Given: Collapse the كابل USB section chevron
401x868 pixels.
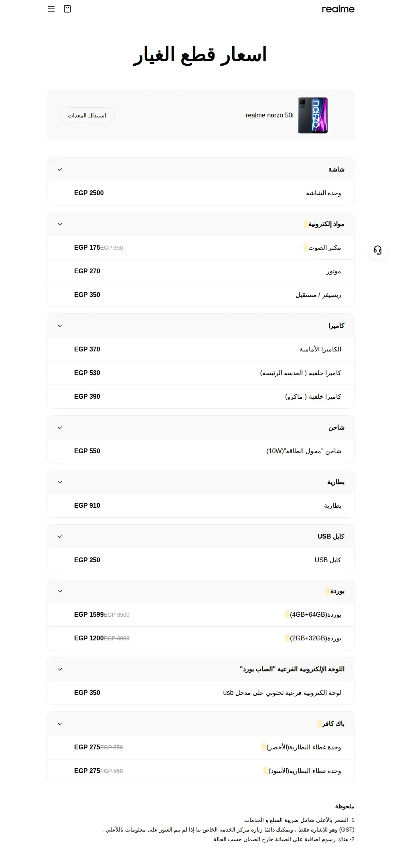Looking at the screenshot, I should [60, 537].
